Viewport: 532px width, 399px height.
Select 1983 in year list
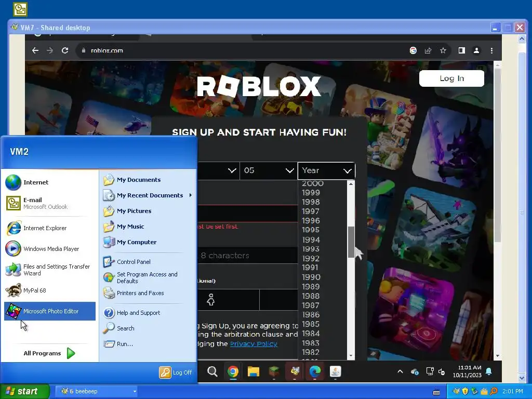(x=311, y=343)
